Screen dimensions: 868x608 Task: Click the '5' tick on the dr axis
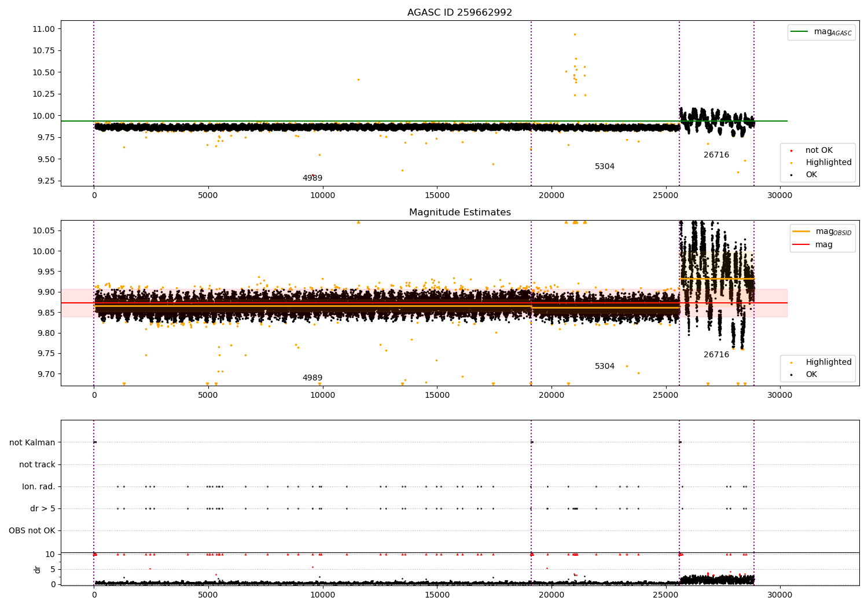53,570
